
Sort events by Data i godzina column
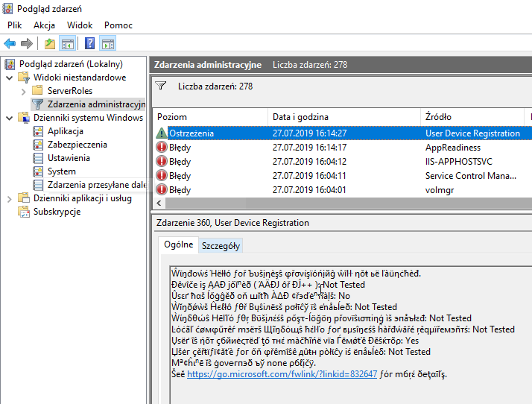(343, 117)
